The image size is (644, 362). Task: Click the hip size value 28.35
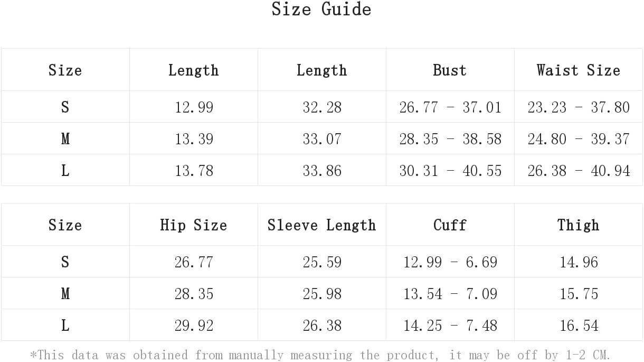(194, 293)
